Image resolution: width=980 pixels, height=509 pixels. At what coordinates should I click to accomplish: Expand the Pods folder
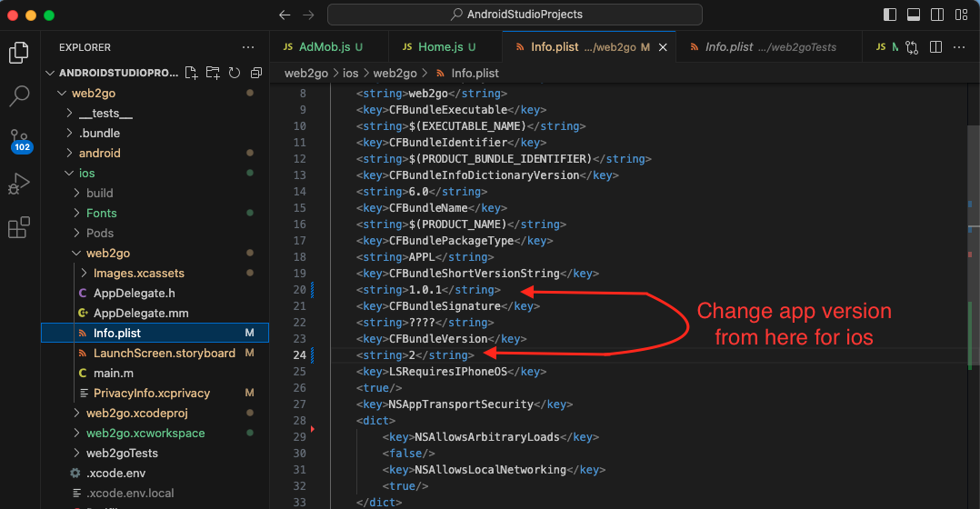[x=99, y=233]
